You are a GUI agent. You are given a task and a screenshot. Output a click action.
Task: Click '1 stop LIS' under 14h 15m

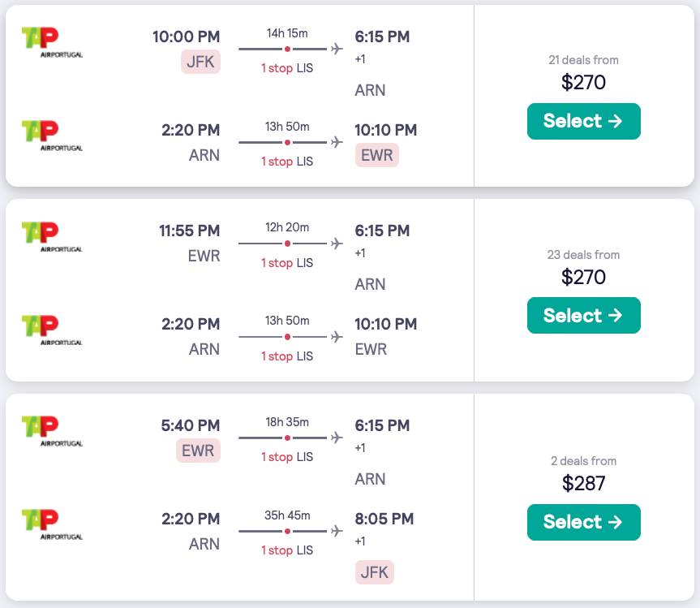click(x=287, y=68)
